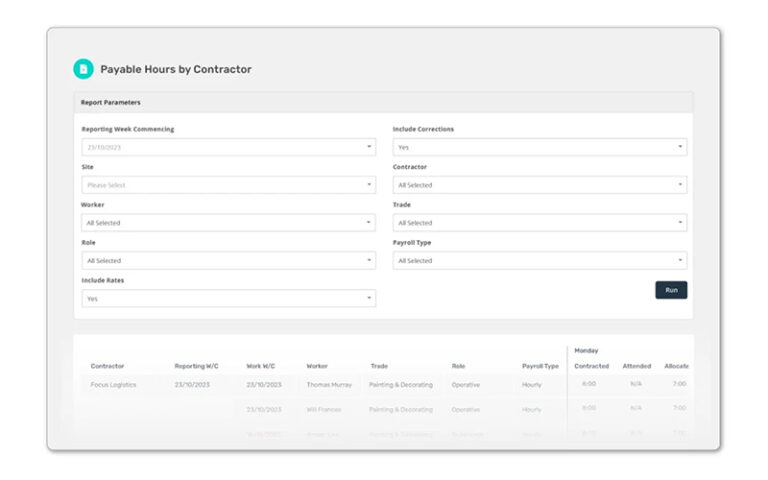
Task: Click the Trade column header
Action: click(x=379, y=366)
